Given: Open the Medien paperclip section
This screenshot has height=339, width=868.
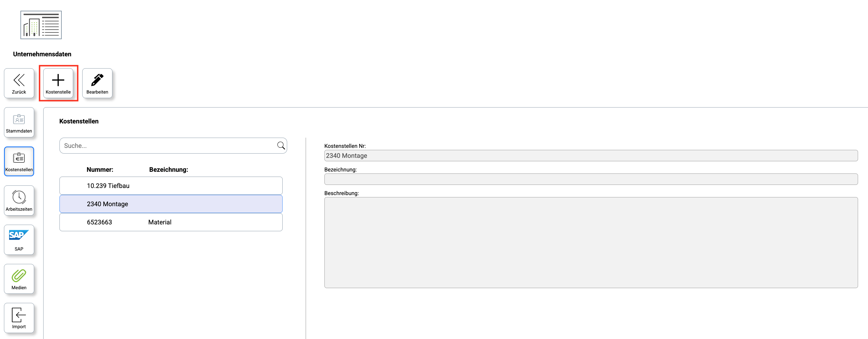Looking at the screenshot, I should click(x=19, y=278).
